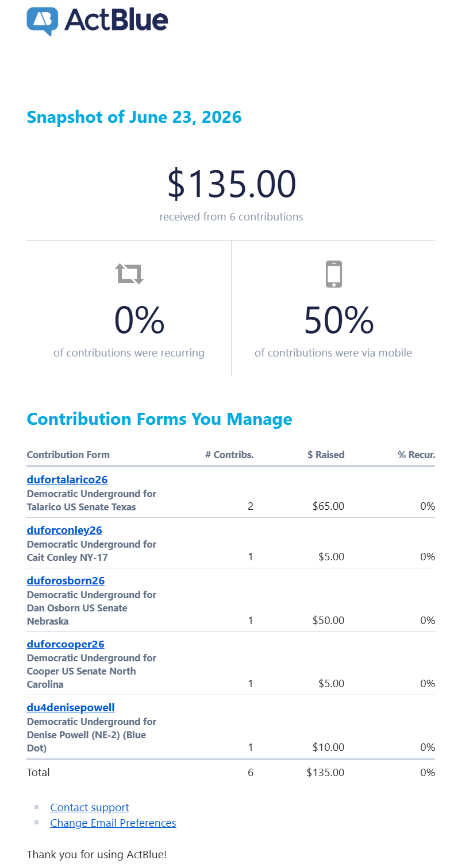Click the 50% mobile contributions figure

[x=339, y=320]
